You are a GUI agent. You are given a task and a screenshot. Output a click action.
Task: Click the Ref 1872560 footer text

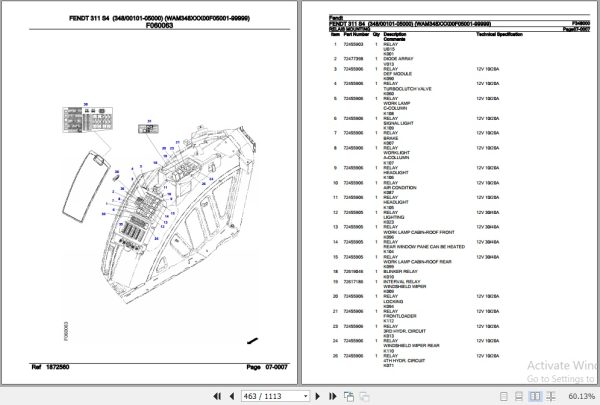[50, 367]
